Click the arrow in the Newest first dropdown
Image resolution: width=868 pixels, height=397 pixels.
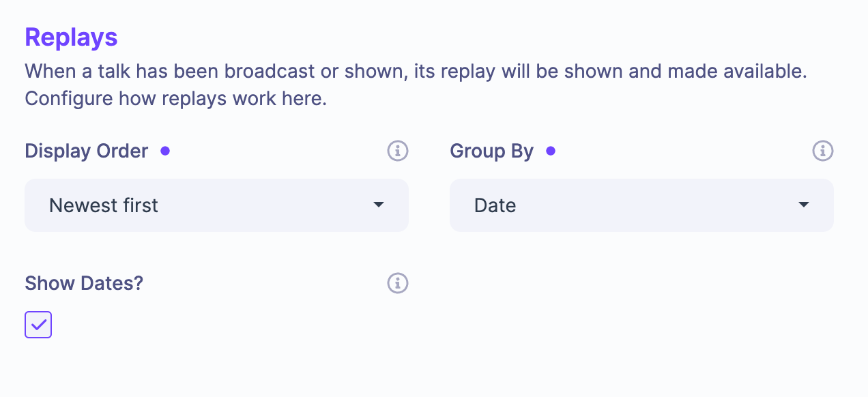379,205
